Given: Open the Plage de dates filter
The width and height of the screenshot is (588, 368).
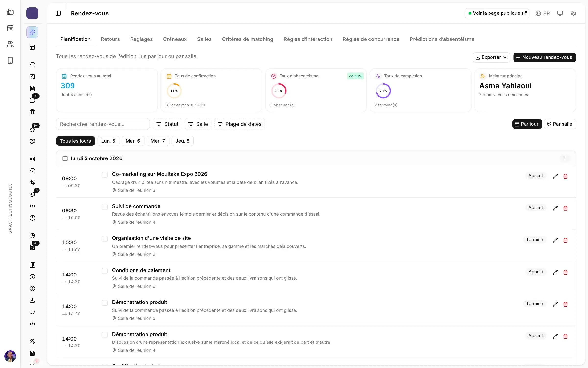Looking at the screenshot, I should (x=240, y=124).
